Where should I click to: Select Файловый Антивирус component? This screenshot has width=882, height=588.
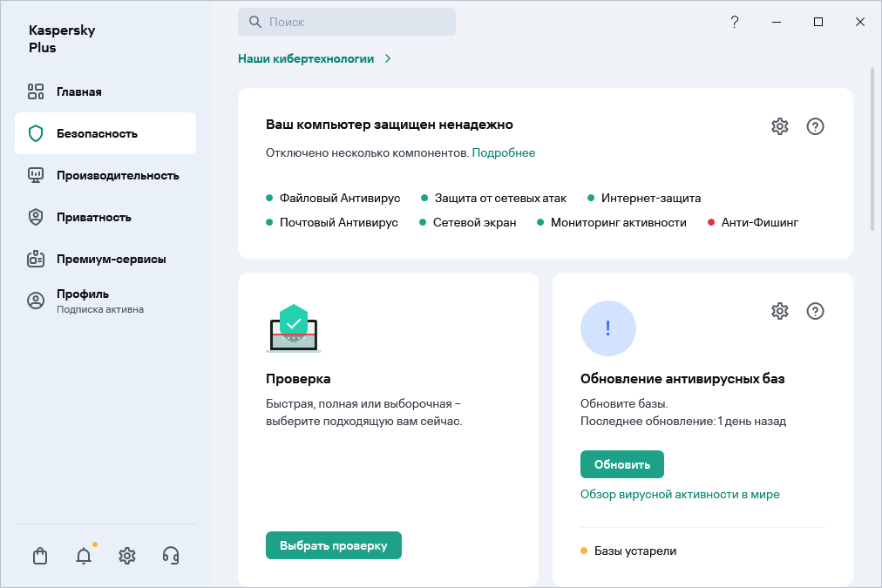[x=333, y=198]
